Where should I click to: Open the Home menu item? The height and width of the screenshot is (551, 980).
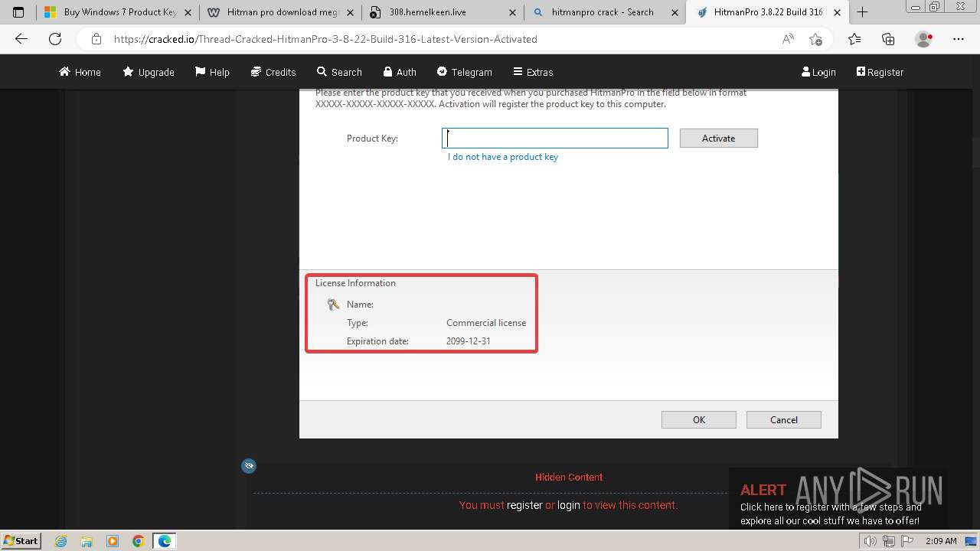[80, 72]
